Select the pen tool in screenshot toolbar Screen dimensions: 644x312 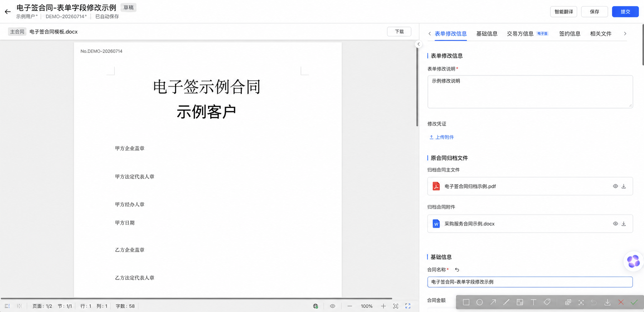(506, 302)
